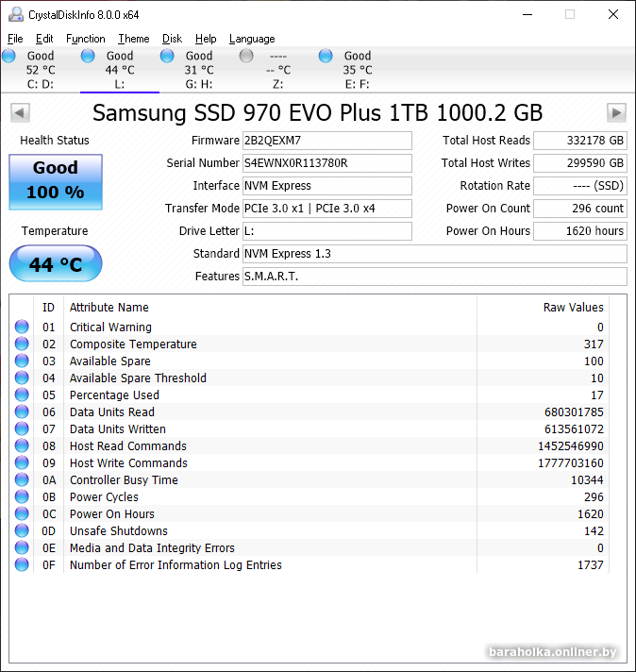This screenshot has height=672, width=636.
Task: Click the Firmware value field
Action: 326,141
